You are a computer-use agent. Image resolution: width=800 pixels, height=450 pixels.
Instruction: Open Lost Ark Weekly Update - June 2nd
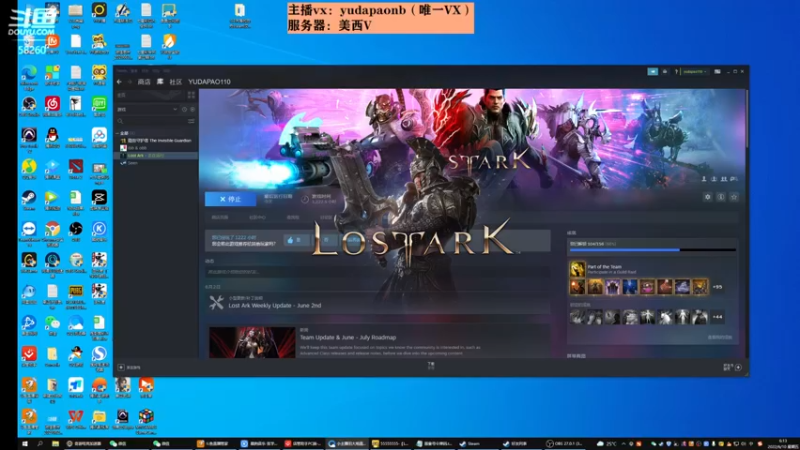(274, 305)
